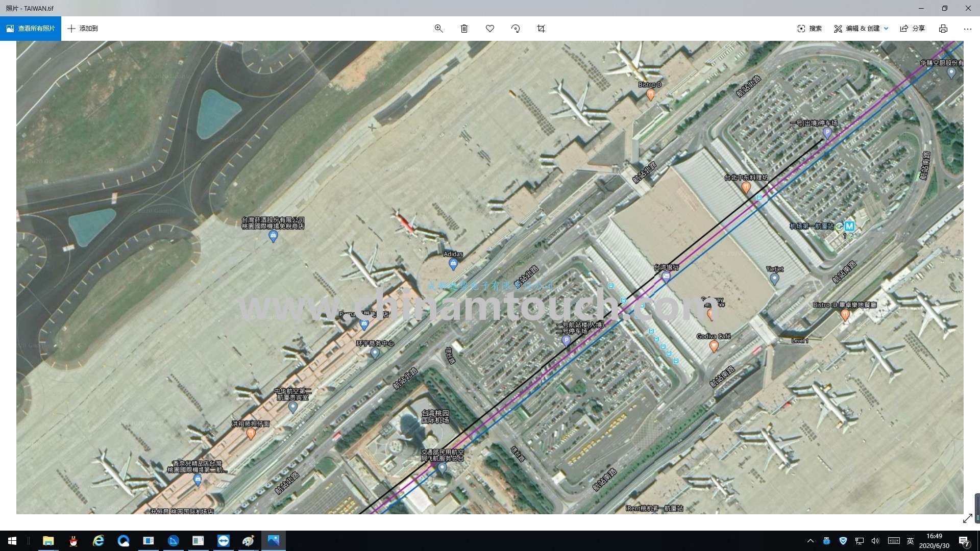980x551 pixels.
Task: Add to favorites with heart icon
Action: point(490,29)
